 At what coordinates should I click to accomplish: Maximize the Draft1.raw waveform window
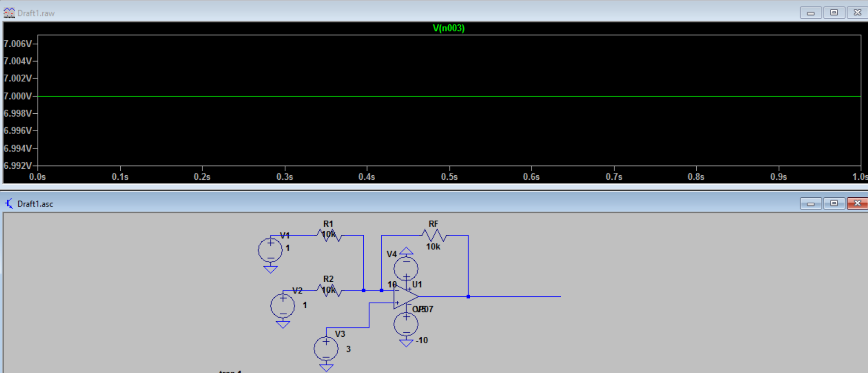click(x=834, y=12)
